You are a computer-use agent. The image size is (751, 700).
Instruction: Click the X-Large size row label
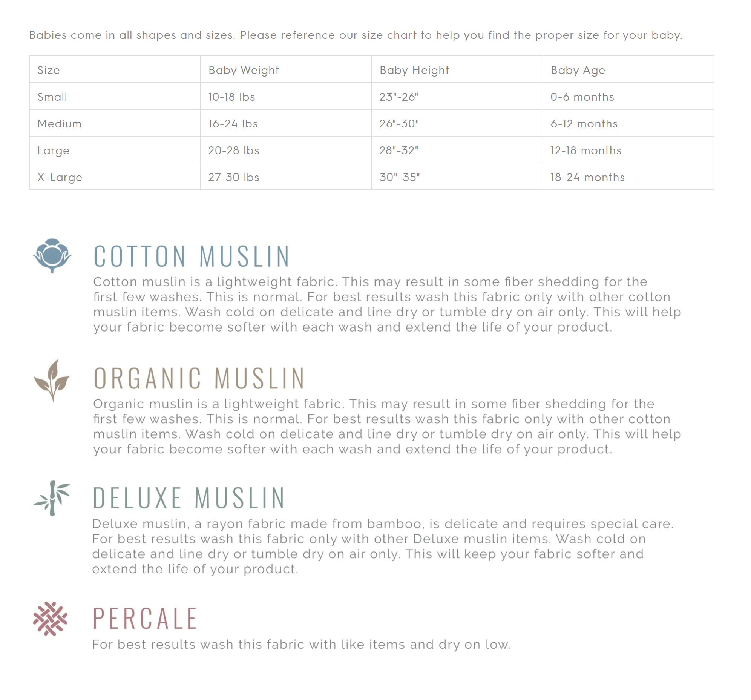60,178
